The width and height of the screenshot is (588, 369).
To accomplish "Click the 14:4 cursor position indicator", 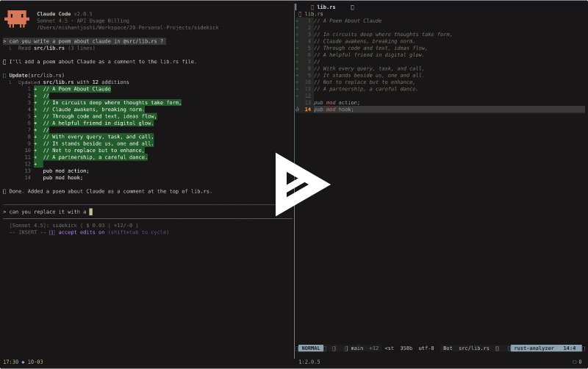I will (x=569, y=348).
